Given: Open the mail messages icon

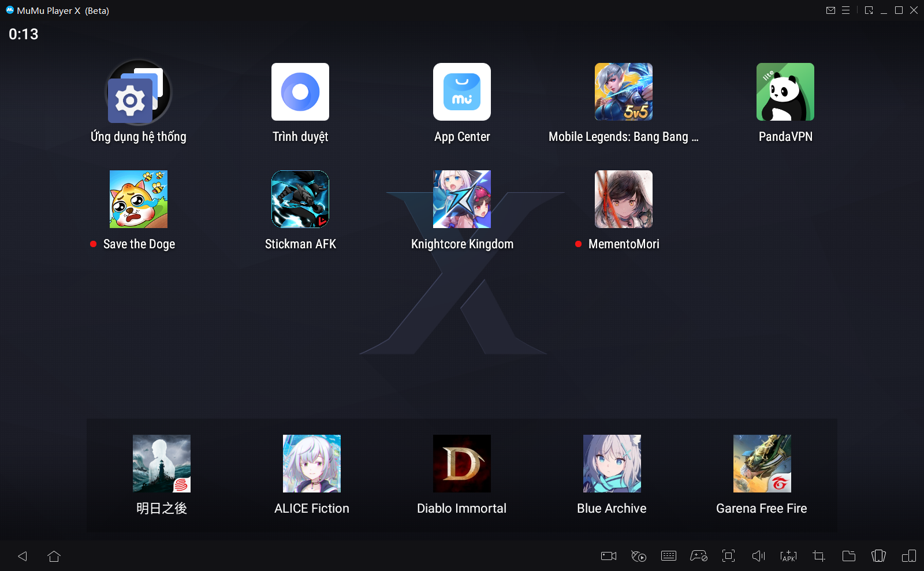Looking at the screenshot, I should pos(831,10).
